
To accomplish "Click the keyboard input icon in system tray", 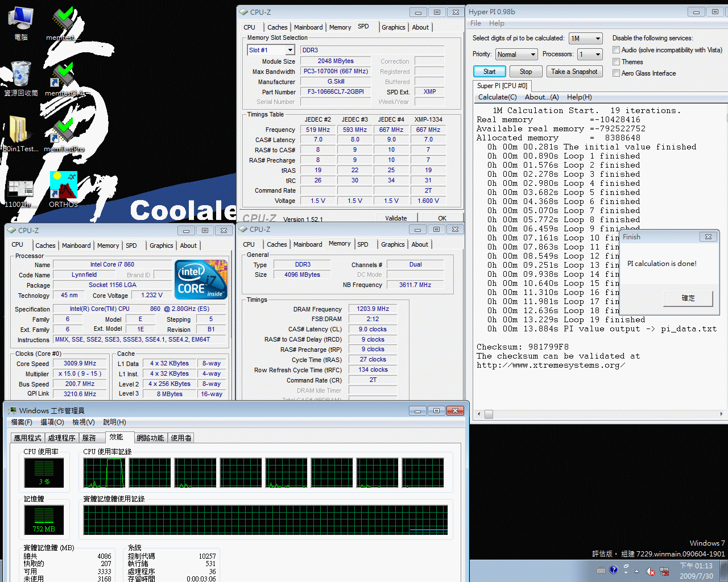I will coord(601,570).
